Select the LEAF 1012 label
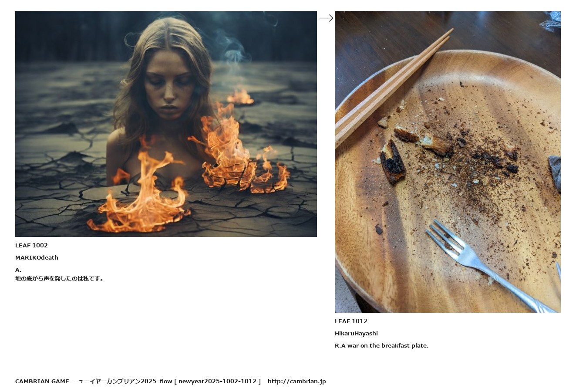The width and height of the screenshot is (576, 392). pyautogui.click(x=351, y=321)
